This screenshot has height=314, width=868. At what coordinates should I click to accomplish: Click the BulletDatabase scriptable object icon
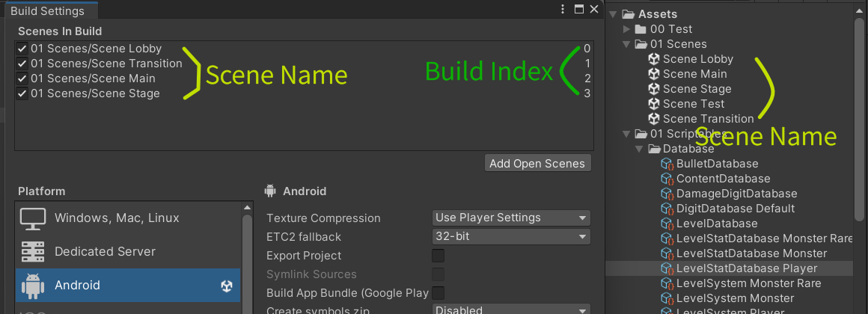click(667, 164)
